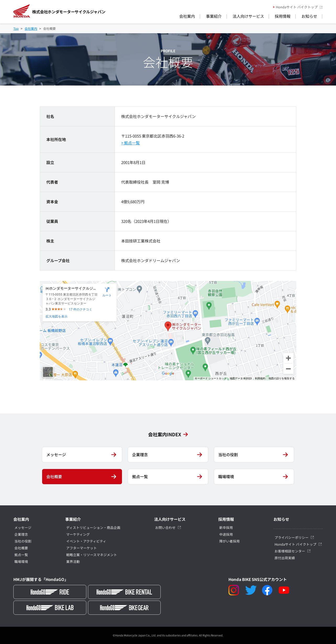This screenshot has width=336, height=644.
Task: Click 利用規約 in the map footer
Action: (x=260, y=378)
